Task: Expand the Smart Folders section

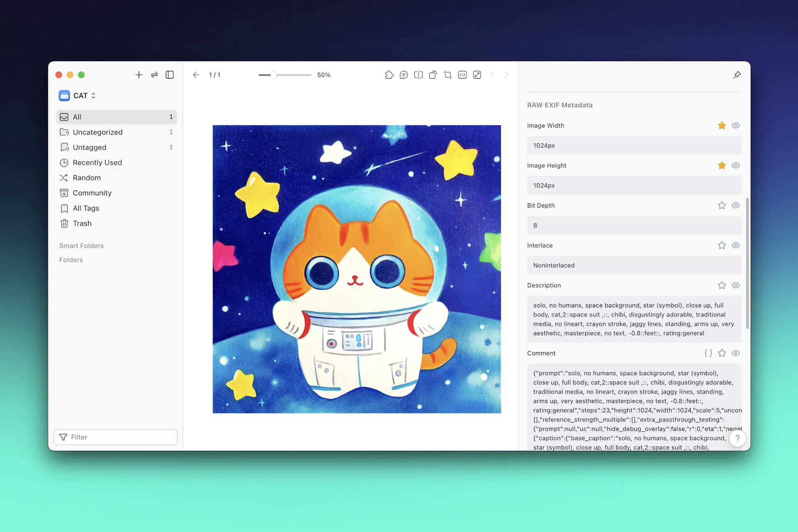Action: tap(82, 246)
